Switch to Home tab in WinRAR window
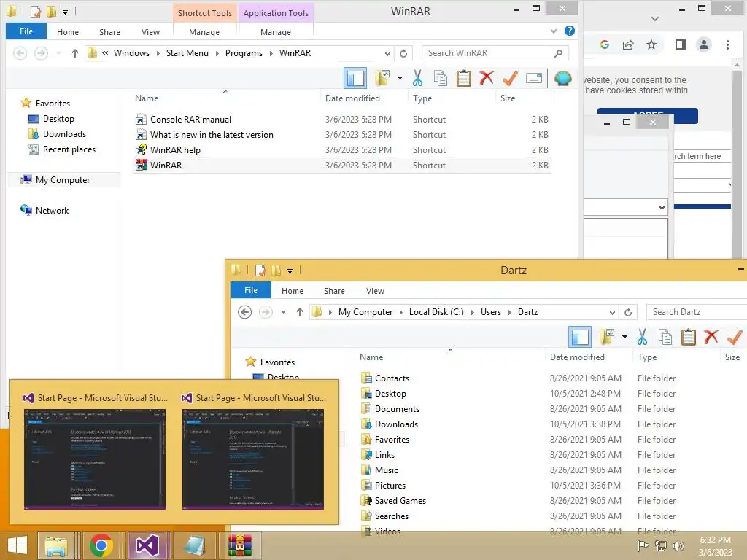 click(68, 32)
